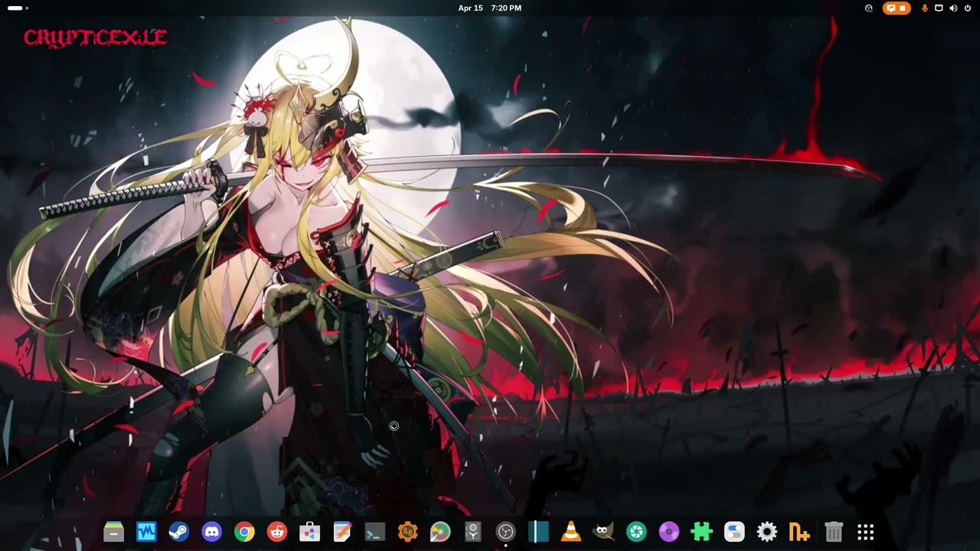Stop screen recording via white square button
This screenshot has height=551, width=980.
point(903,8)
